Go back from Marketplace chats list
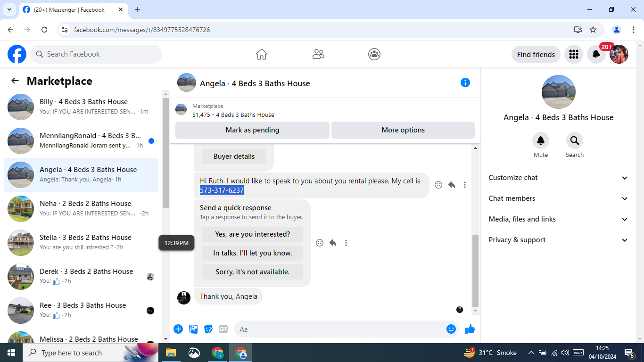 [x=15, y=81]
